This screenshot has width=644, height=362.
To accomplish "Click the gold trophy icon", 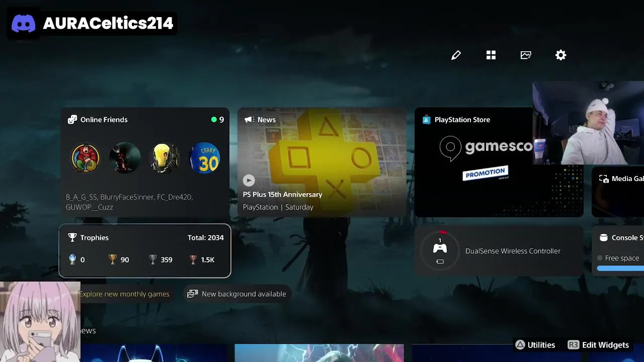I will click(112, 259).
